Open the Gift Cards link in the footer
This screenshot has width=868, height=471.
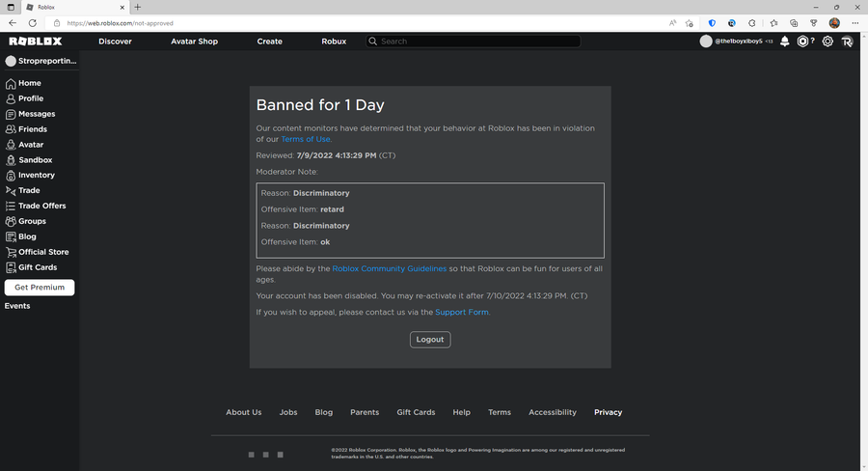point(416,412)
